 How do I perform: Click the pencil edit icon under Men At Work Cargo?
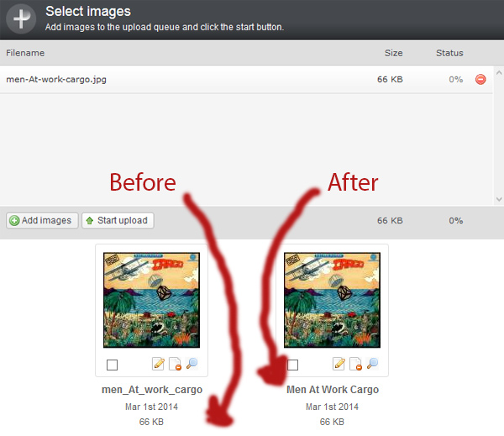pyautogui.click(x=339, y=364)
